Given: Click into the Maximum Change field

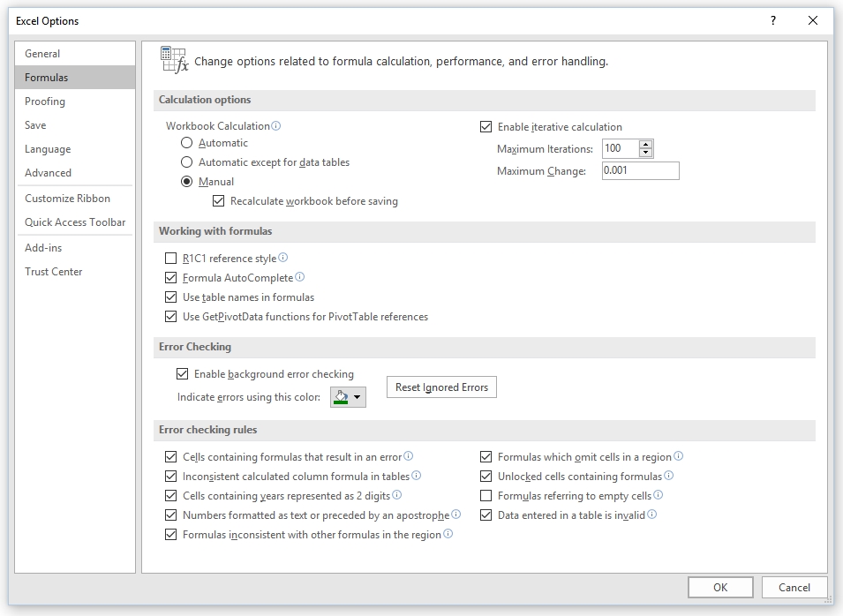Looking at the screenshot, I should [x=640, y=170].
